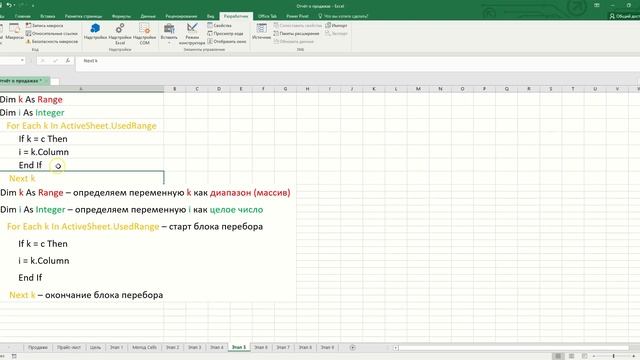640x360 pixels.
Task: Switch to the Этап 3 sheet tab
Action: point(195,347)
